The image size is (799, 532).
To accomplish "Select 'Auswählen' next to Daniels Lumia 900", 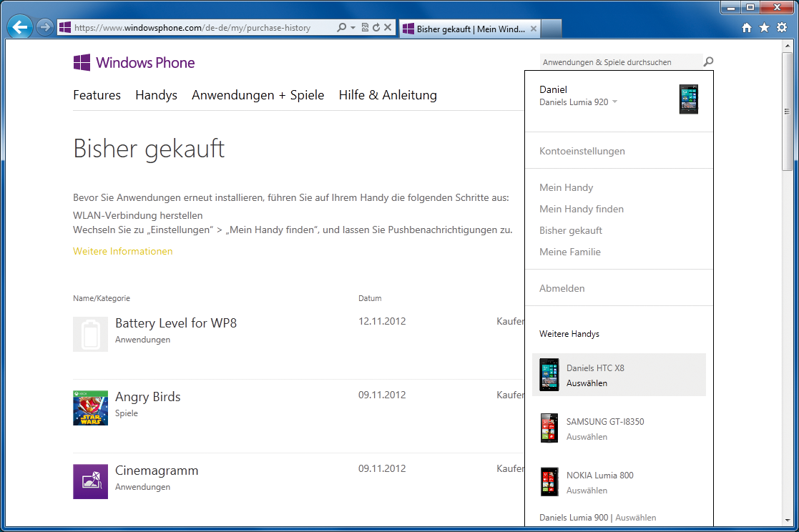I will tap(636, 518).
